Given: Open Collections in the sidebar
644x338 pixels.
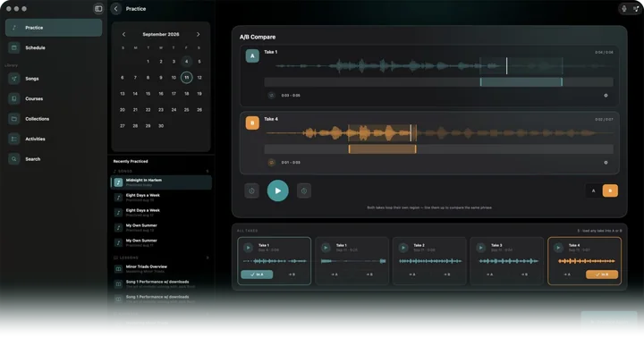Looking at the screenshot, I should click(x=54, y=119).
